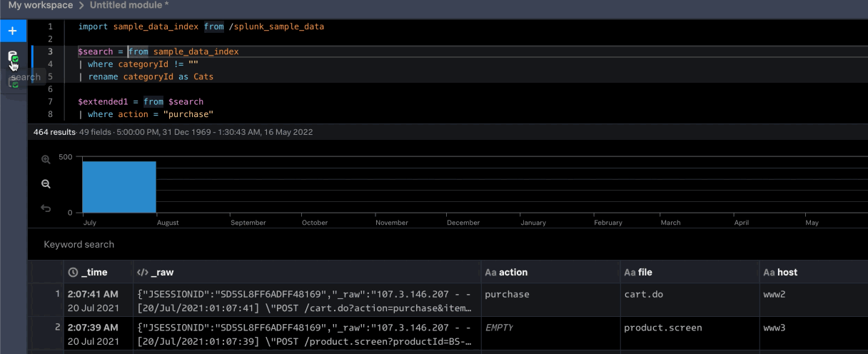The width and height of the screenshot is (868, 354).
Task: Zoom out on the timeline chart
Action: pos(46,184)
